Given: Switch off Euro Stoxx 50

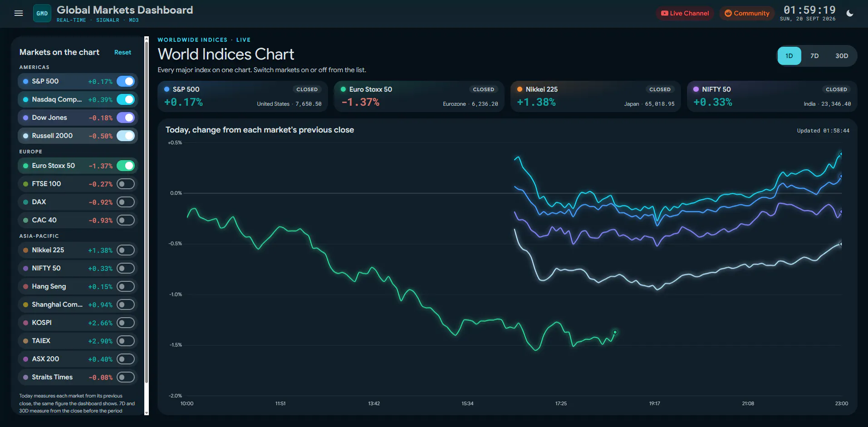Looking at the screenshot, I should click(x=126, y=166).
